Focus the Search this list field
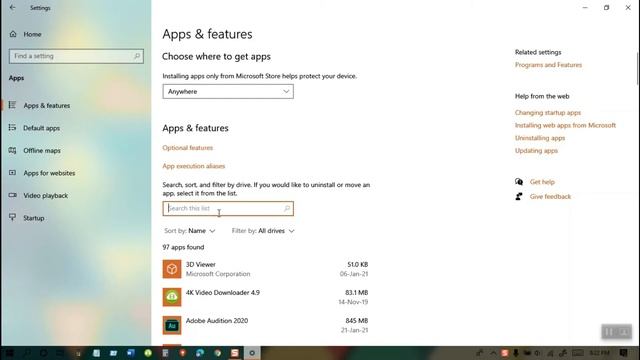This screenshot has height=360, width=640. click(x=228, y=209)
